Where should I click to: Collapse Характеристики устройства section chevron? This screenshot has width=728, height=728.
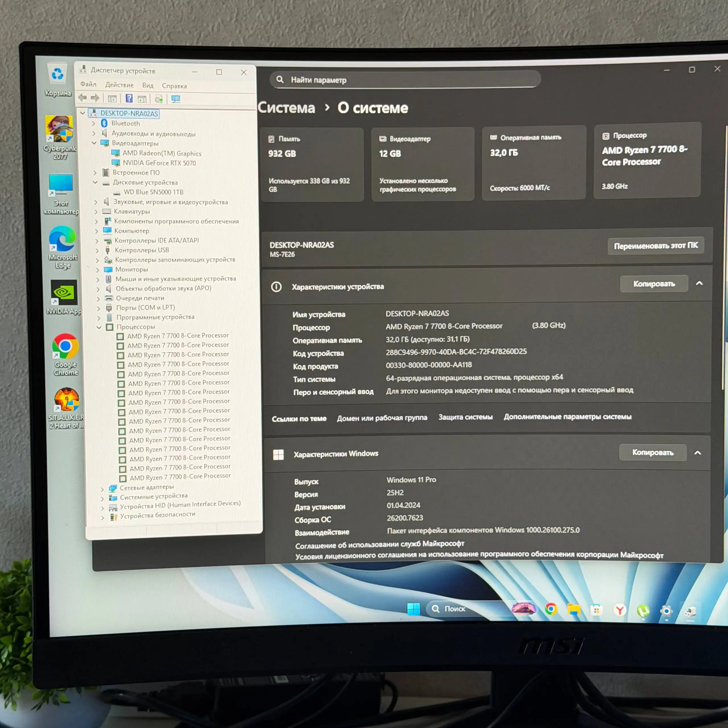click(699, 283)
